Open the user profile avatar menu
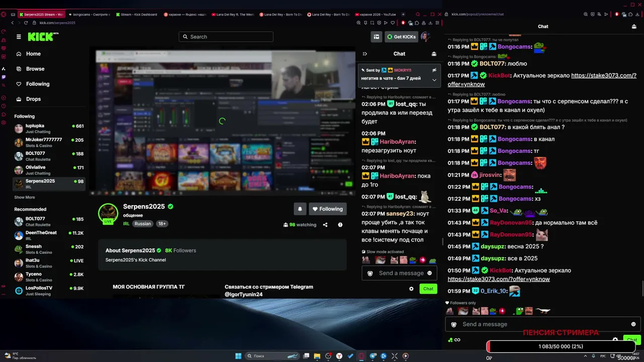Screen dimensions: 644x362 [426, 37]
